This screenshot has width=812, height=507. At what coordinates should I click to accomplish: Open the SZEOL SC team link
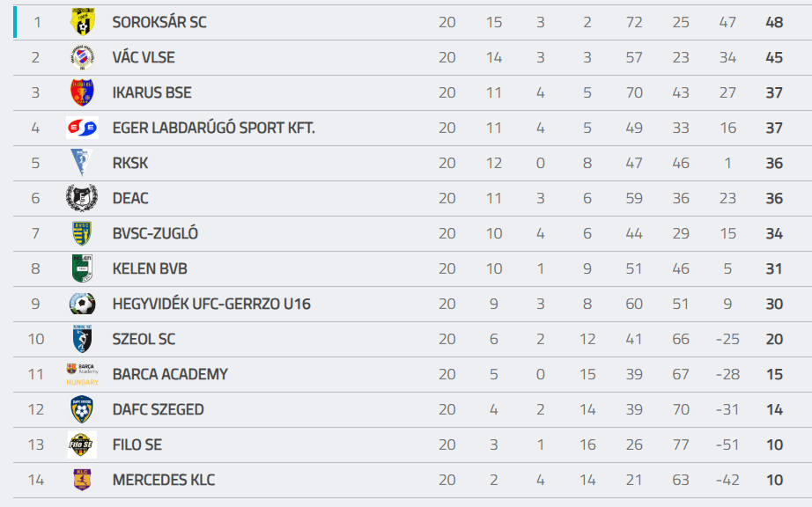[144, 339]
